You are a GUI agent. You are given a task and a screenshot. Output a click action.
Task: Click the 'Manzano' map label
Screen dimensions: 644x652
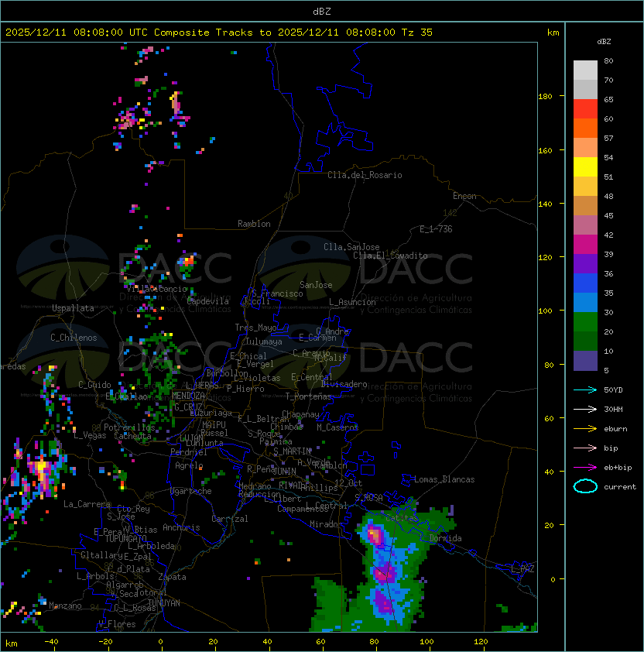point(65,606)
